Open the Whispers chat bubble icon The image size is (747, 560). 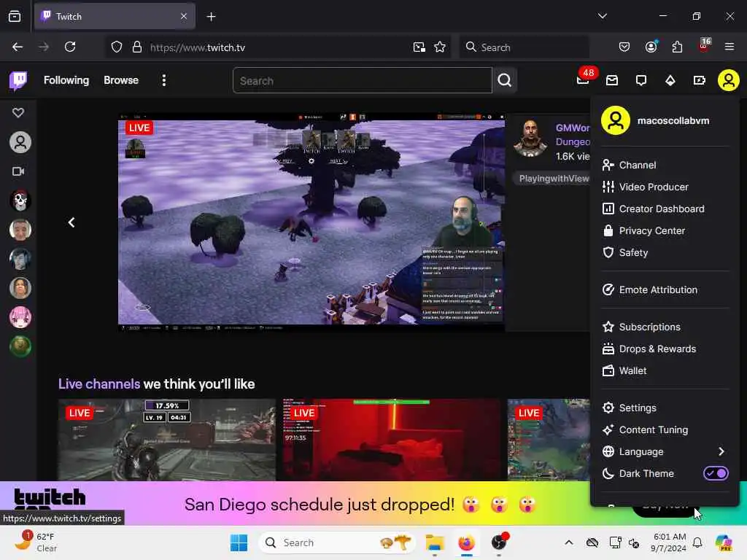[641, 80]
